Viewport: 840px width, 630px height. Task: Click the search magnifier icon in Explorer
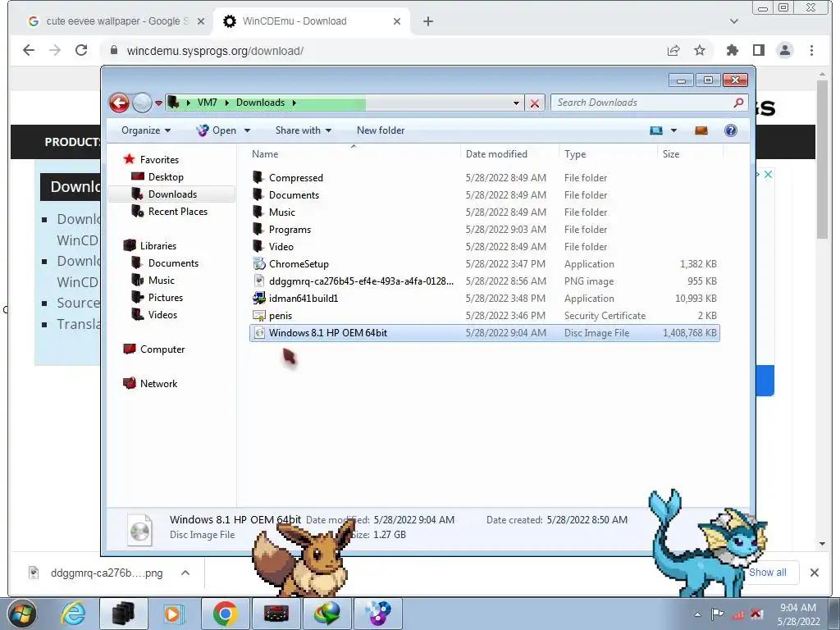point(739,103)
